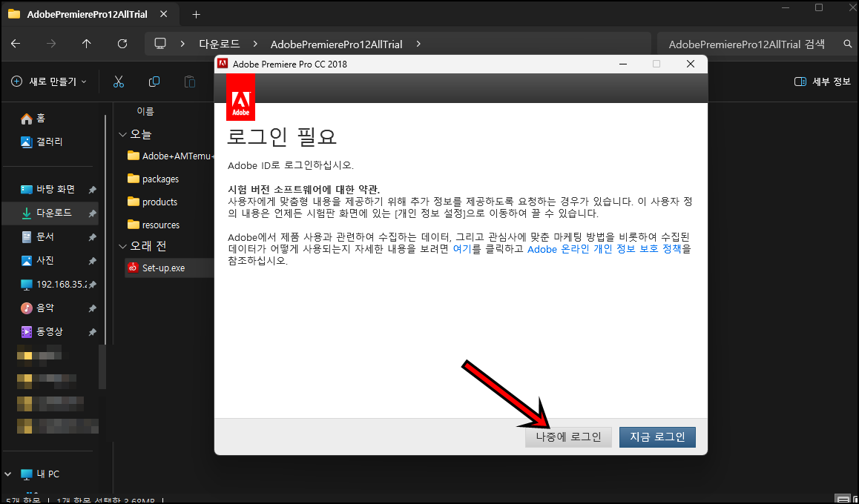Open the 'Adobe 온라인 개인 정보 보호 정책' link
This screenshot has height=504, width=859.
[605, 249]
